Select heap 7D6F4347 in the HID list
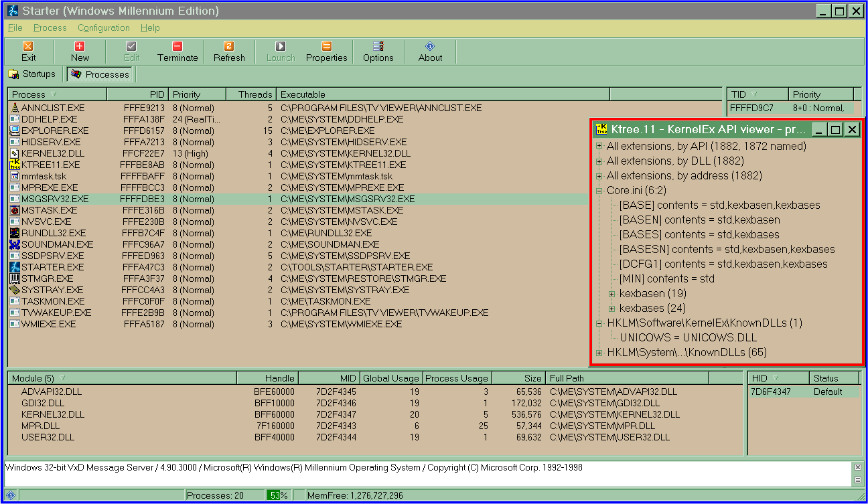 (803, 392)
